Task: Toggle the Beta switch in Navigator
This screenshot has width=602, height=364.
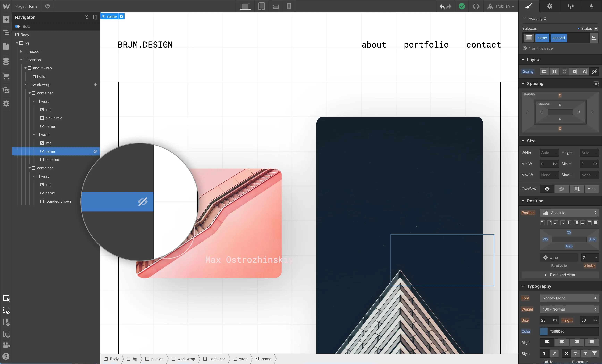Action: (x=17, y=26)
